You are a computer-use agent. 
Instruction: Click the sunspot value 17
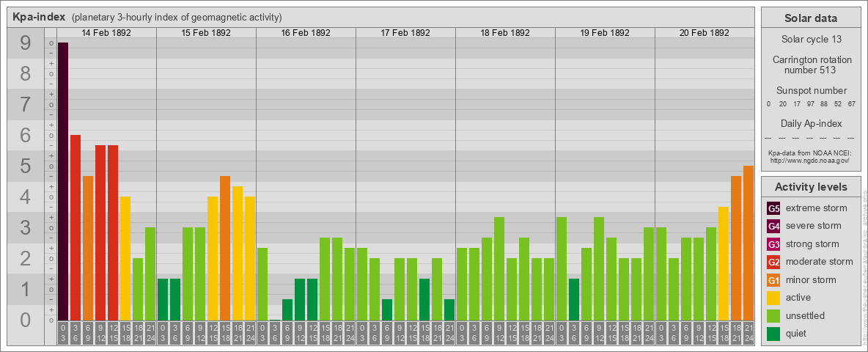click(796, 104)
